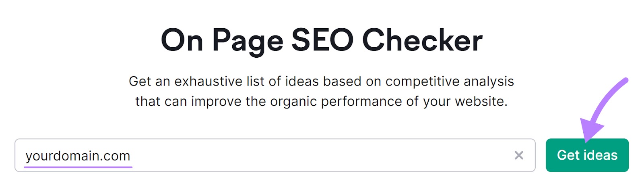The image size is (644, 190).
Task: Click the phrase "exhaustive list" in the description
Action: [x=219, y=81]
